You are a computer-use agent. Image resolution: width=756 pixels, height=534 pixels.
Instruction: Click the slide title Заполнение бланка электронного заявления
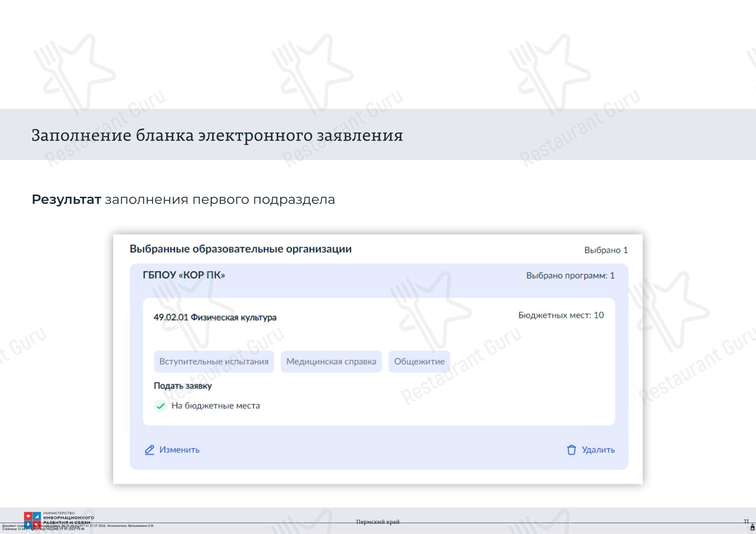[x=217, y=135]
